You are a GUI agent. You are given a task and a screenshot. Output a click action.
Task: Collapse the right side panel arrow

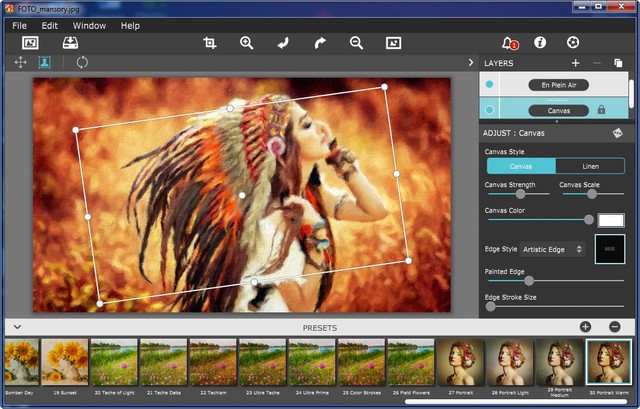470,62
